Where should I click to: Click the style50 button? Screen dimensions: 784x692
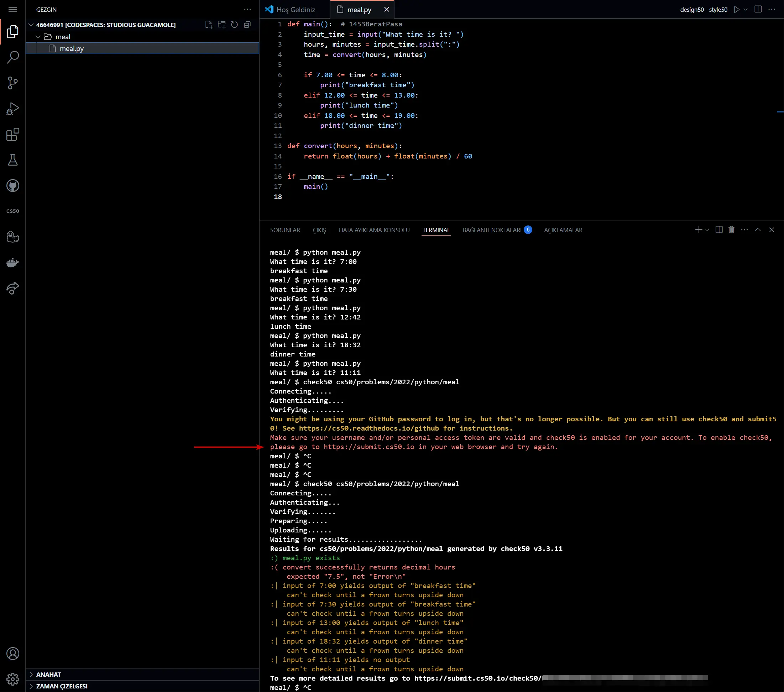pyautogui.click(x=718, y=10)
